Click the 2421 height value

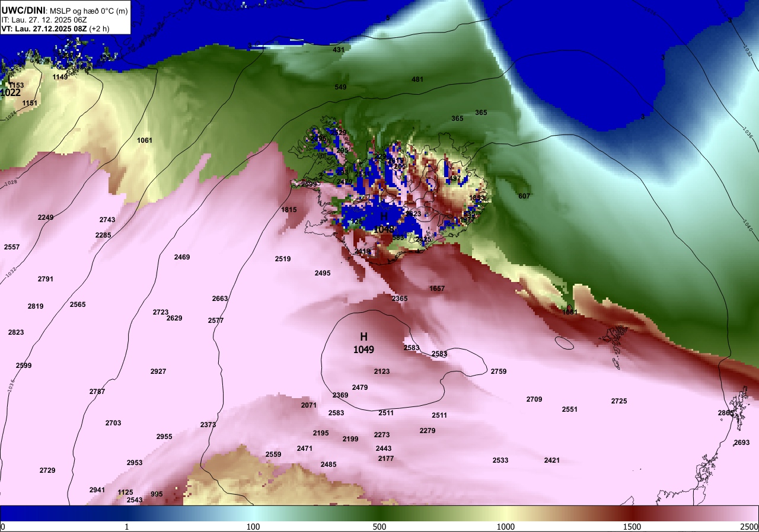coord(552,460)
